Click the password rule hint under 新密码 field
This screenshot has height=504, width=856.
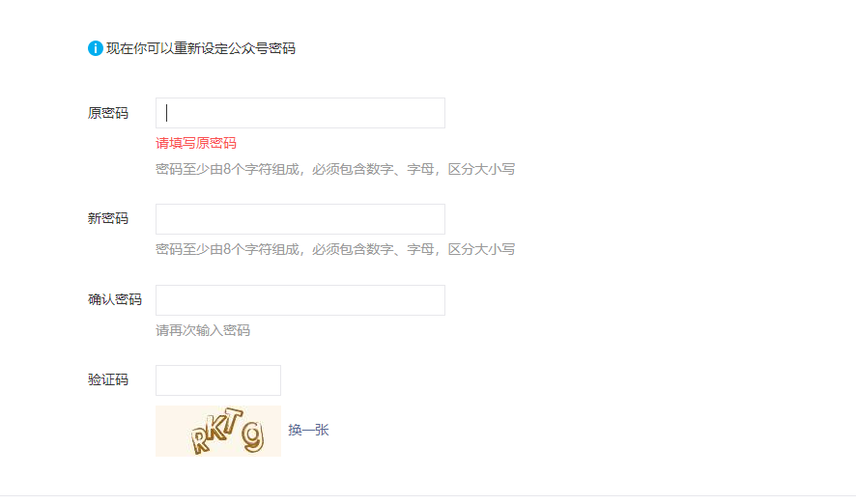click(x=335, y=249)
